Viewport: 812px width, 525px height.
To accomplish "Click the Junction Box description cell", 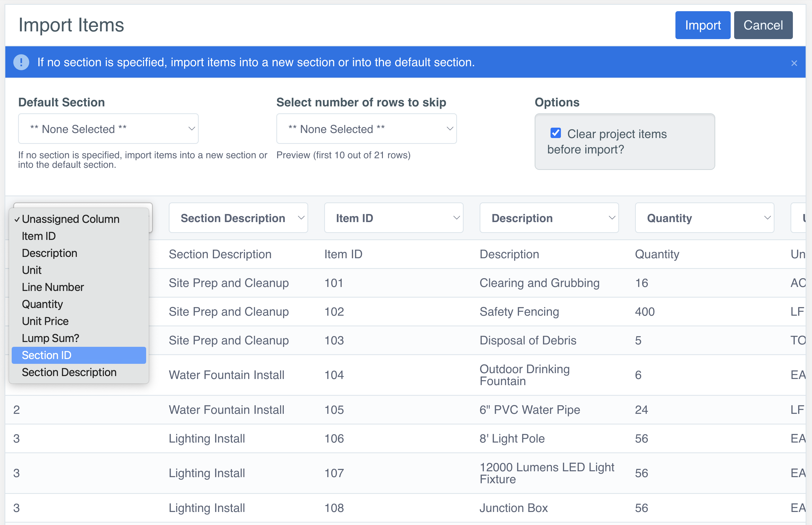I will pyautogui.click(x=513, y=508).
